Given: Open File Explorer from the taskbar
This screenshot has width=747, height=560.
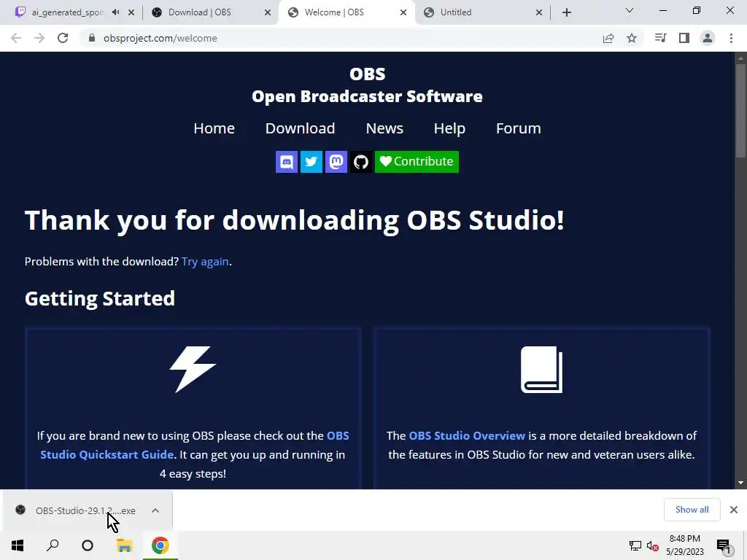Looking at the screenshot, I should 124,545.
